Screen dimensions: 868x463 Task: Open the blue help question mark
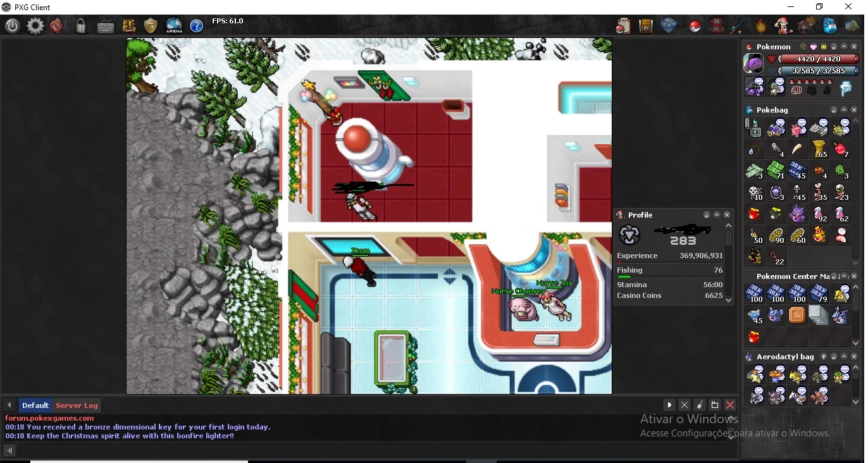197,26
